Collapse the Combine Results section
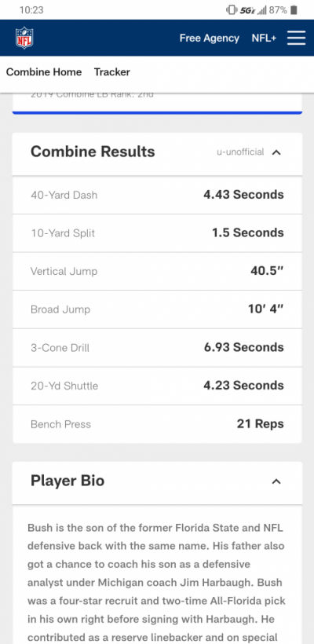314x644 pixels. point(276,152)
